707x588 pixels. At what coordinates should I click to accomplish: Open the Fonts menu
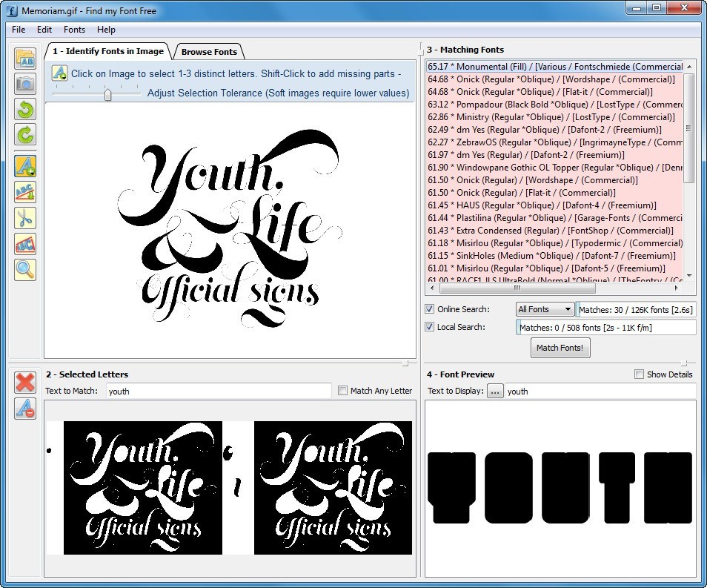74,30
